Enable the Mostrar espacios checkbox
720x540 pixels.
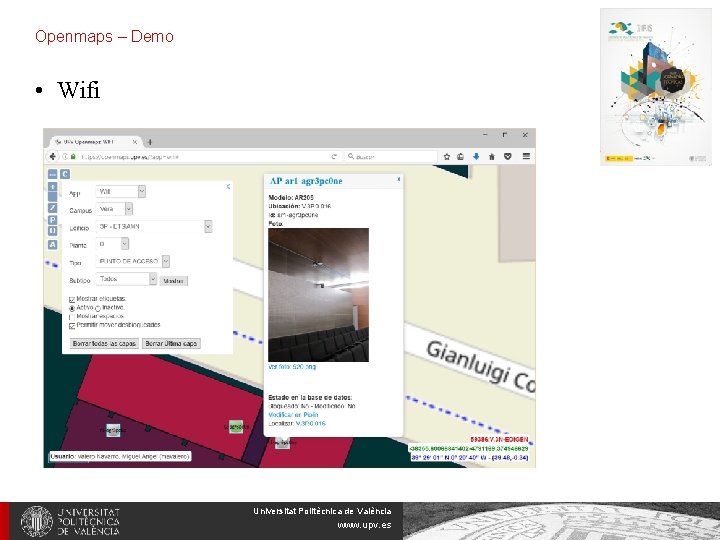pos(72,317)
